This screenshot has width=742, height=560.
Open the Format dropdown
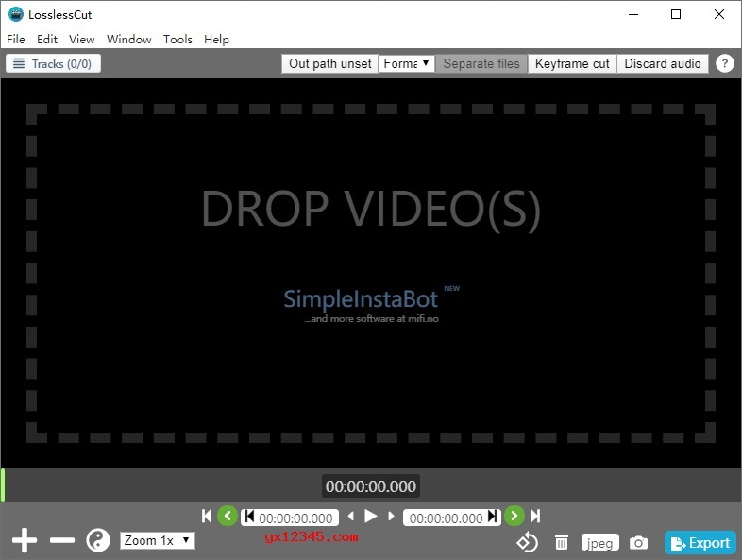(407, 63)
